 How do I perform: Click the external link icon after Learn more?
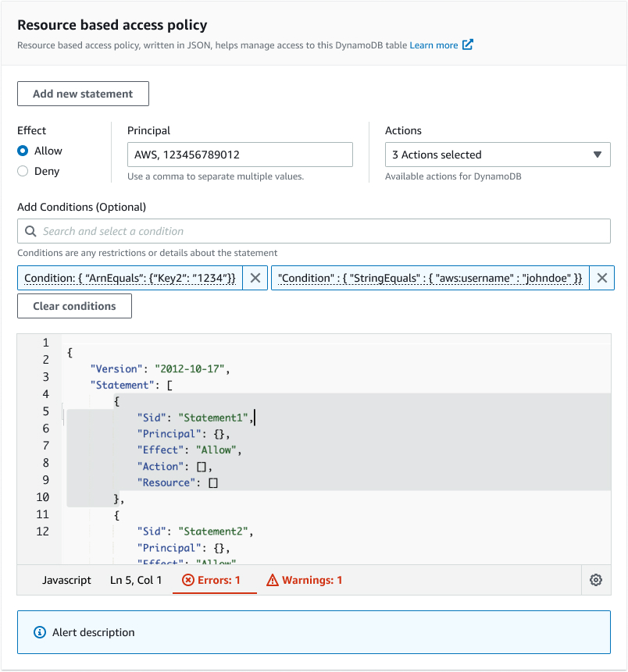point(468,44)
